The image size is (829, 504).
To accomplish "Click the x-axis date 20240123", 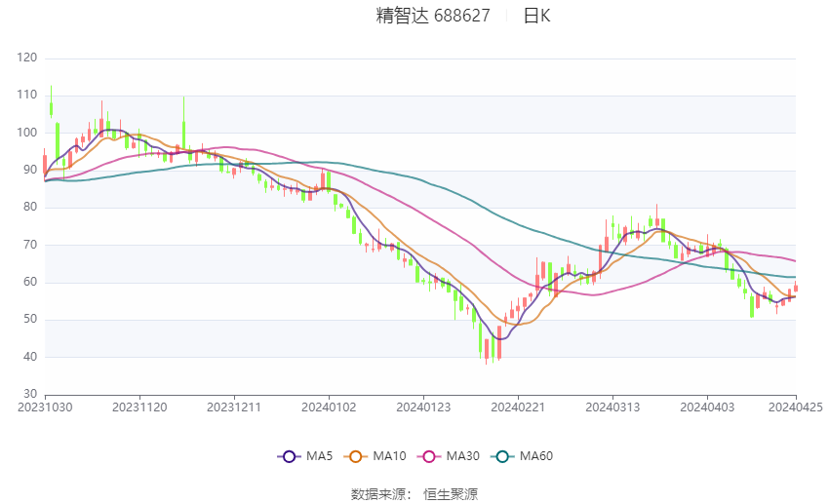I will [x=423, y=407].
